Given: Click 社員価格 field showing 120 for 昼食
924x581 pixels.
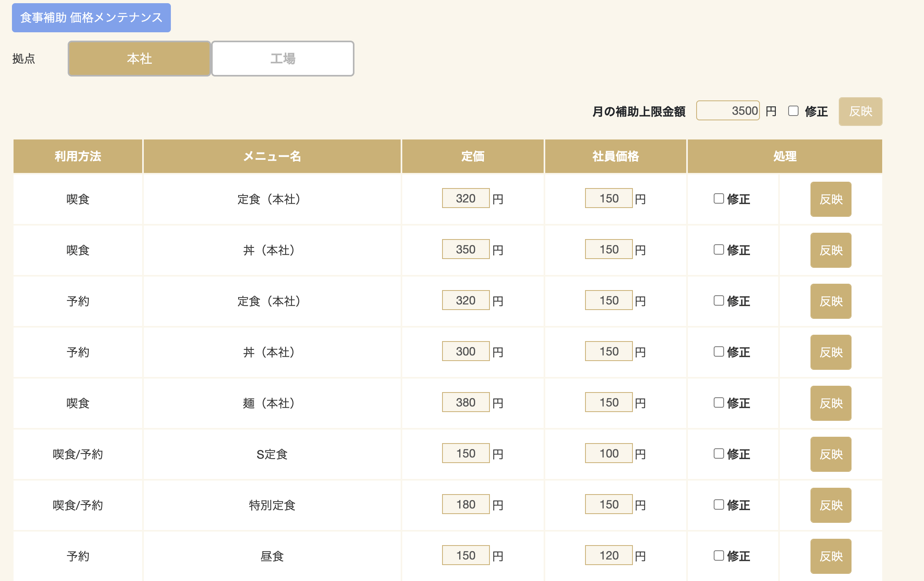Looking at the screenshot, I should (608, 555).
